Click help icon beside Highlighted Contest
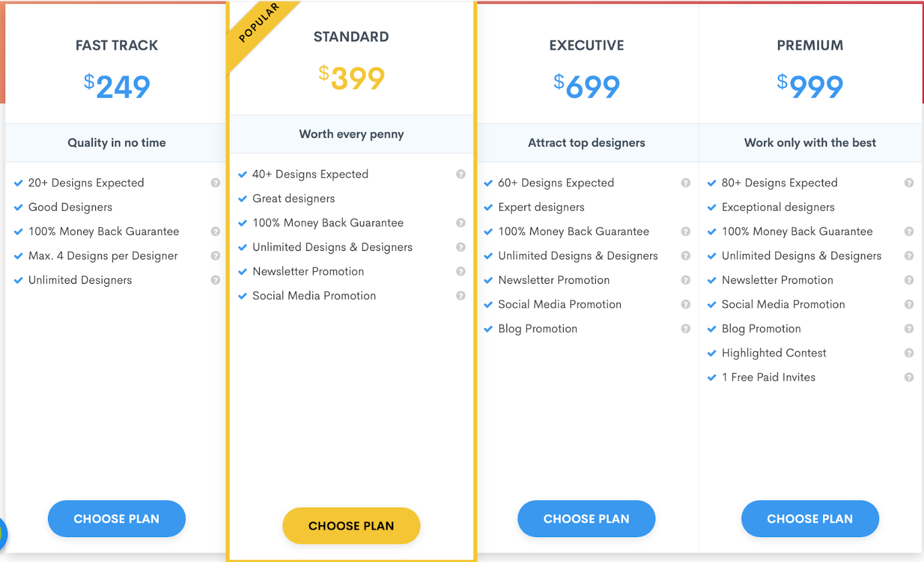Viewport: 924px width, 562px height. click(x=909, y=352)
